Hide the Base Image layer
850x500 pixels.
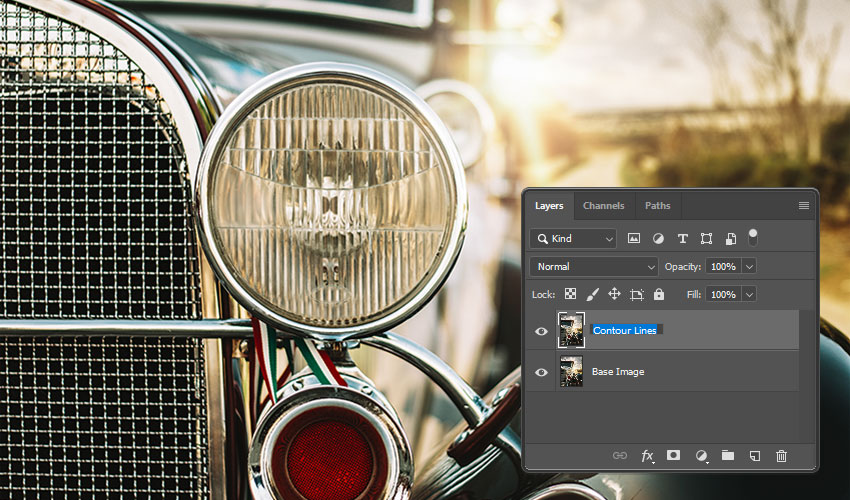pyautogui.click(x=541, y=372)
